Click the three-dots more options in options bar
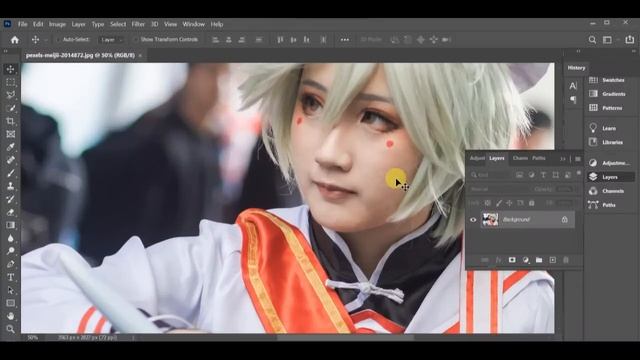Viewport: 640px width, 360px height. (x=345, y=40)
